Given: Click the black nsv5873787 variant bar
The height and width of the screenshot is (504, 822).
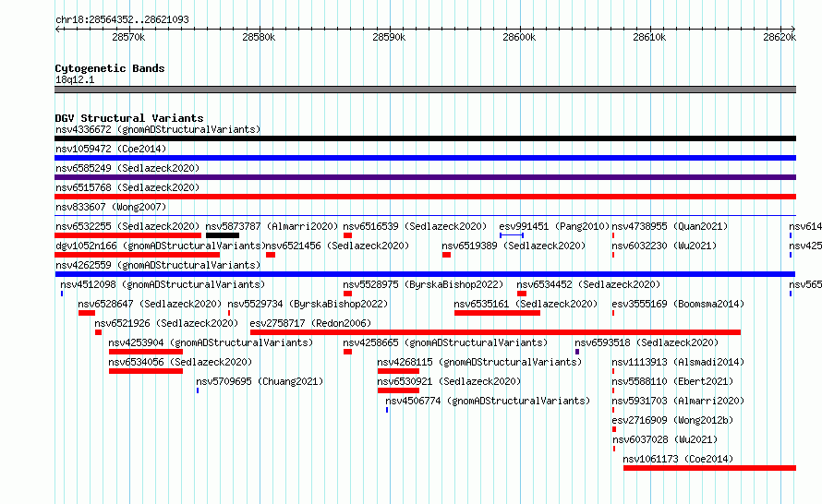Looking at the screenshot, I should (223, 235).
